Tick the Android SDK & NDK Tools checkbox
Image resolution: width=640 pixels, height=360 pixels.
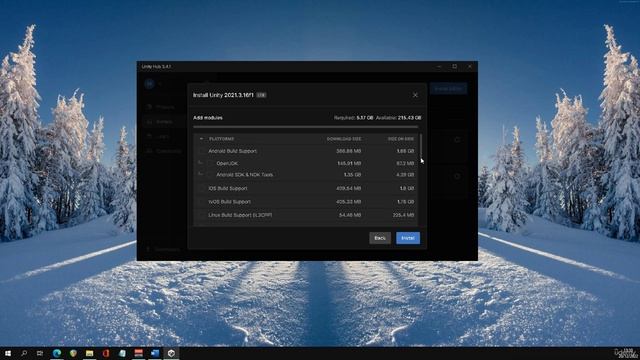point(211,175)
